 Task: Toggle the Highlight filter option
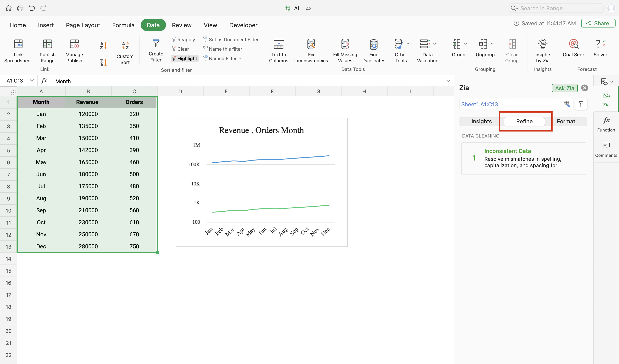pyautogui.click(x=184, y=58)
